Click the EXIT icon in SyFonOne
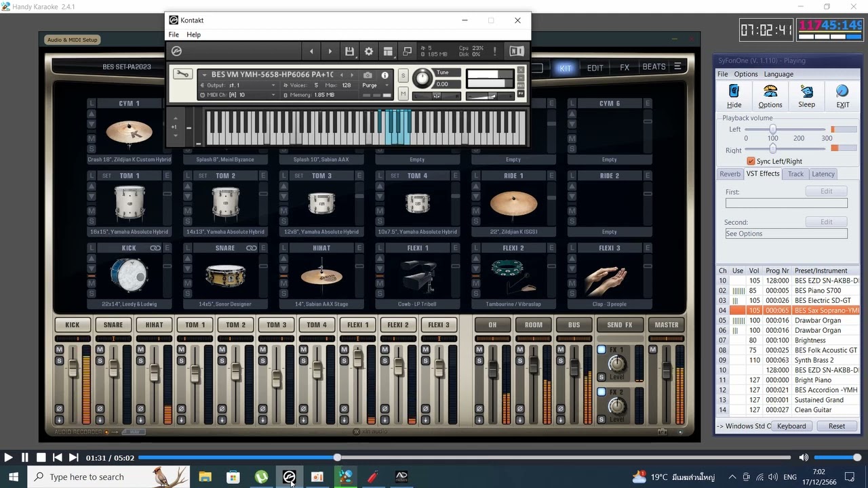Viewport: 868px width, 488px height. (x=842, y=91)
